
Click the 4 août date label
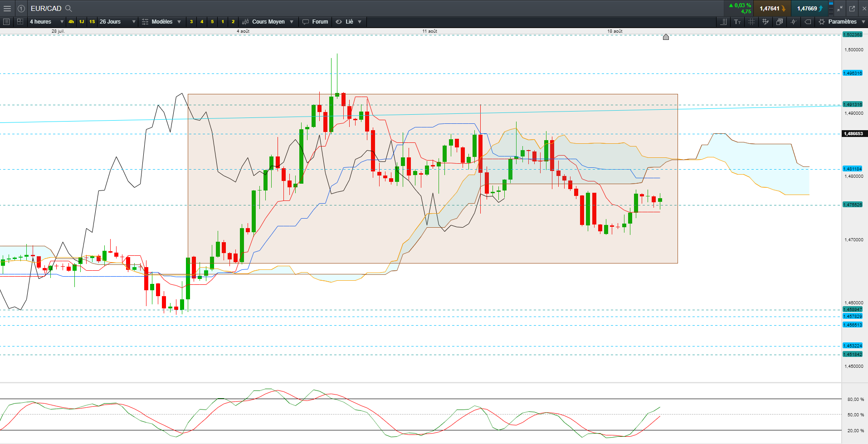click(x=243, y=31)
